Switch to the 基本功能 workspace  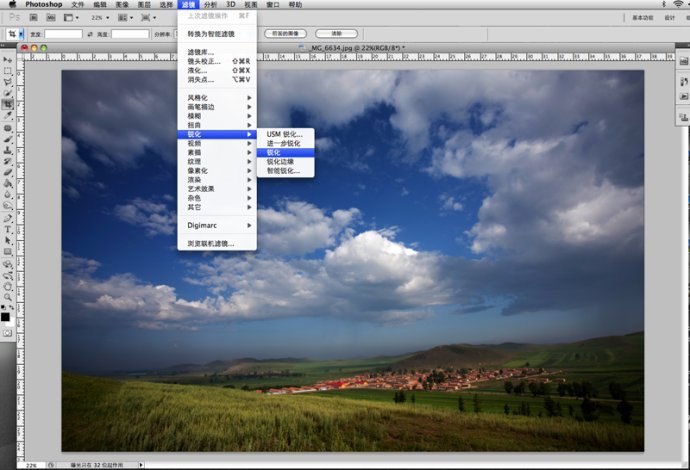(x=643, y=17)
